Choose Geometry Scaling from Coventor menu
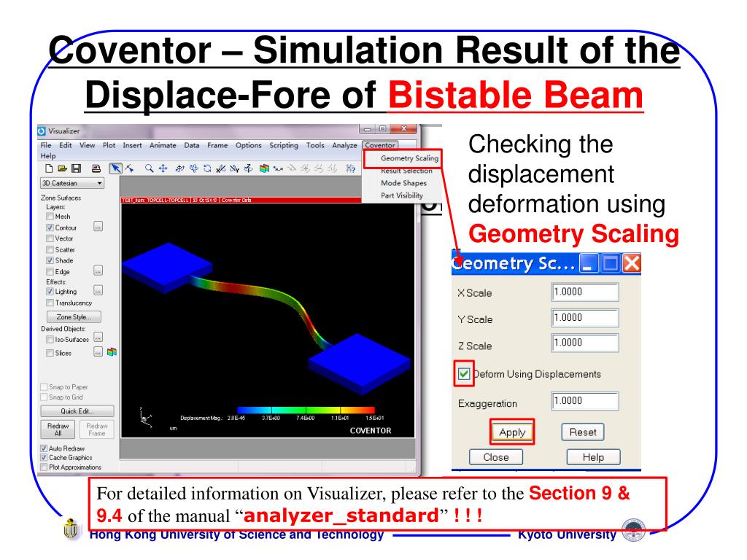747x560 pixels. (409, 158)
